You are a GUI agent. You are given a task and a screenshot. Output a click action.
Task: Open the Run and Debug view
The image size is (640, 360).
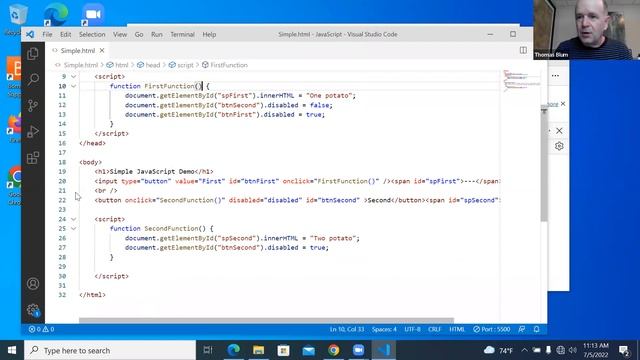tap(33, 131)
